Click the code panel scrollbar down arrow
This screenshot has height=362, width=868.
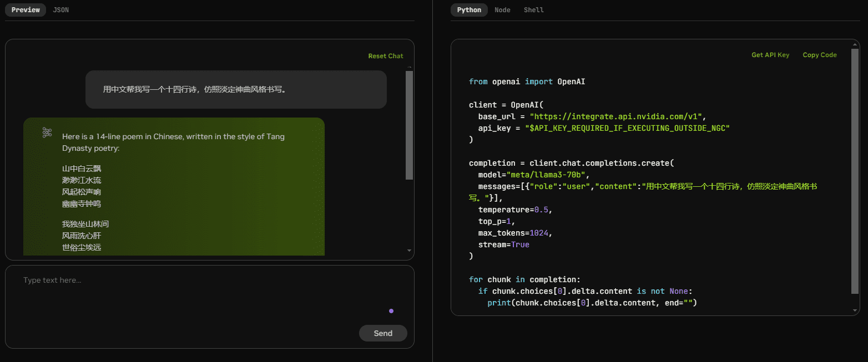[855, 310]
